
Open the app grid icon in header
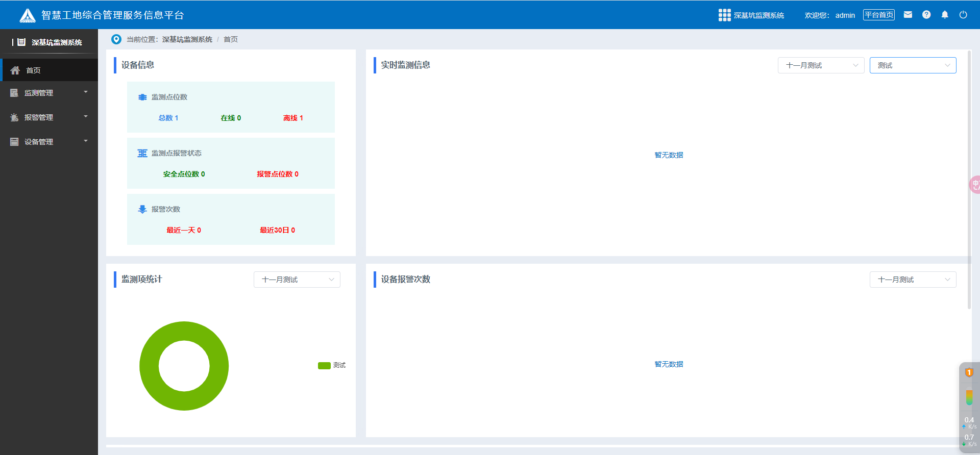coord(724,15)
